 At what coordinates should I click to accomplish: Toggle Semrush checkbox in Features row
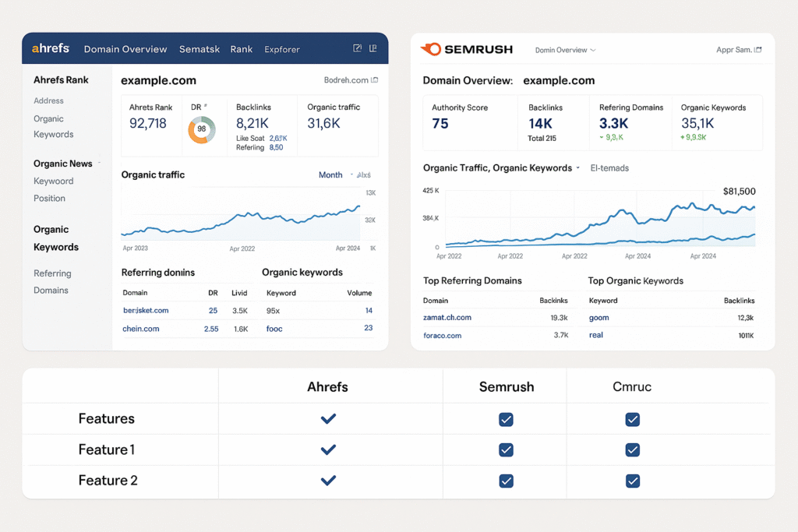click(x=506, y=420)
